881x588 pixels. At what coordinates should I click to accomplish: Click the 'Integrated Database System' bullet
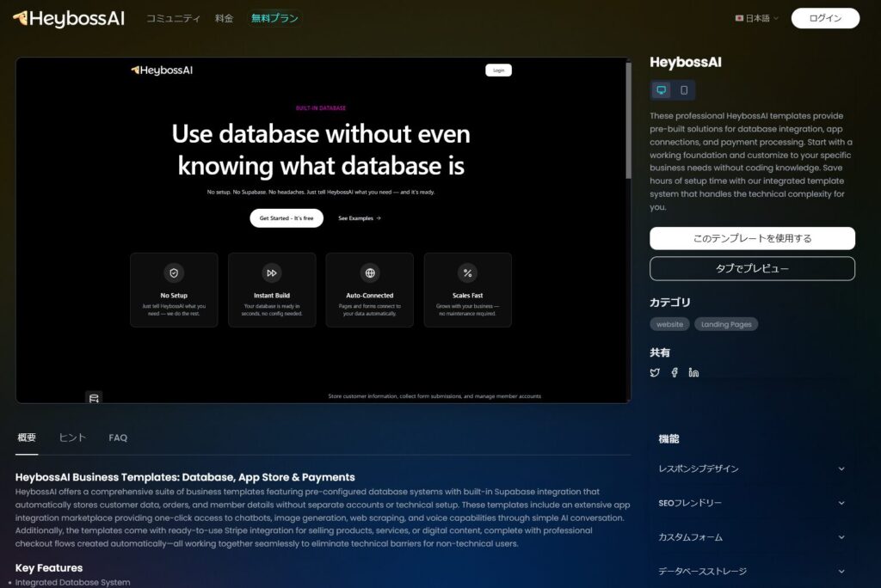tap(72, 582)
